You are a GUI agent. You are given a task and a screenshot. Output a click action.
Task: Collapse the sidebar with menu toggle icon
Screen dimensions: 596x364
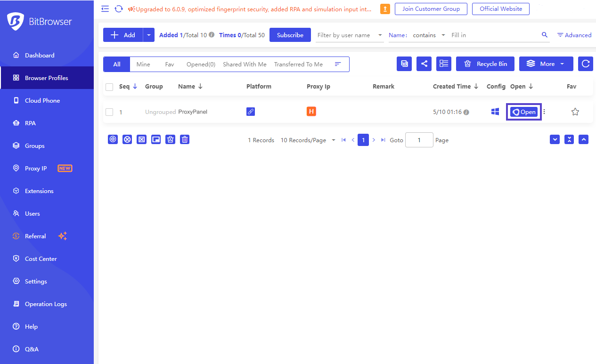[105, 9]
